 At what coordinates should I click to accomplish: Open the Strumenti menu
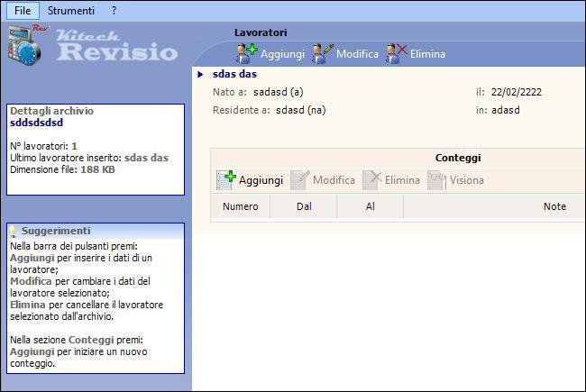click(71, 11)
